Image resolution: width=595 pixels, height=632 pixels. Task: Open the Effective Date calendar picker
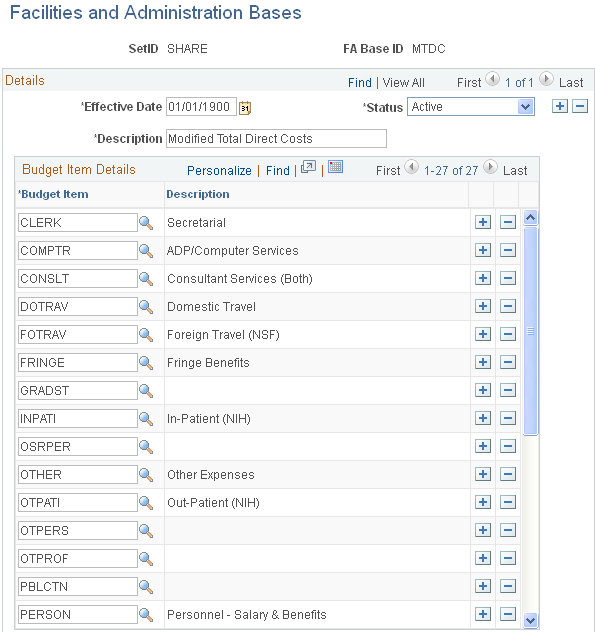tap(245, 108)
